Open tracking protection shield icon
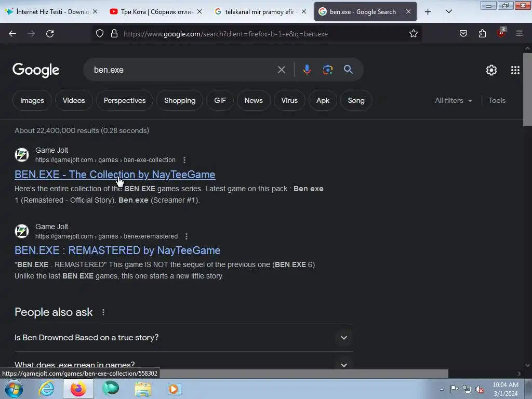 point(99,34)
